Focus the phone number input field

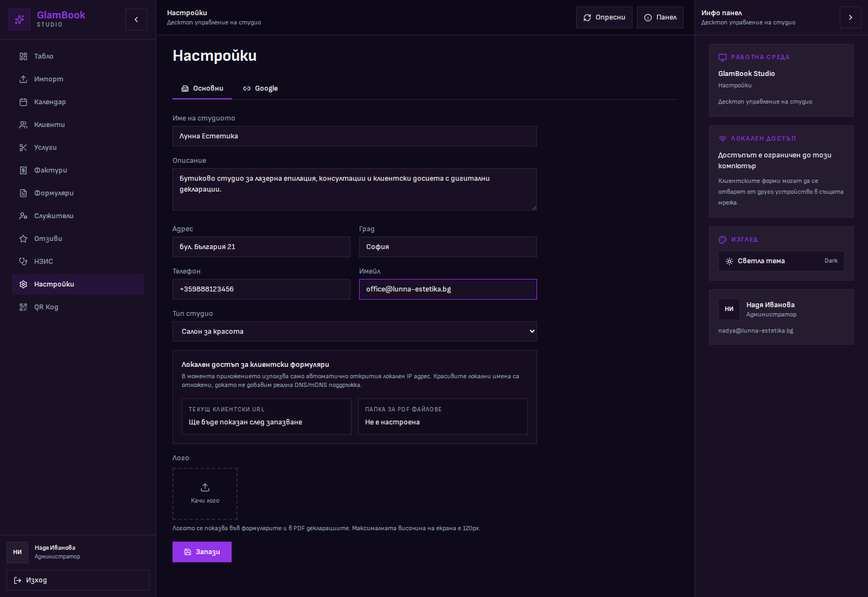pos(261,289)
